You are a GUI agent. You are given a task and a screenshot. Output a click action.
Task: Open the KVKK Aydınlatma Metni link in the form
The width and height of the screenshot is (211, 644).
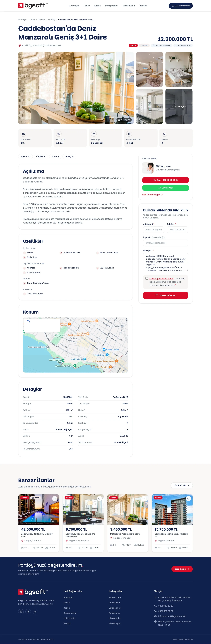161,279
